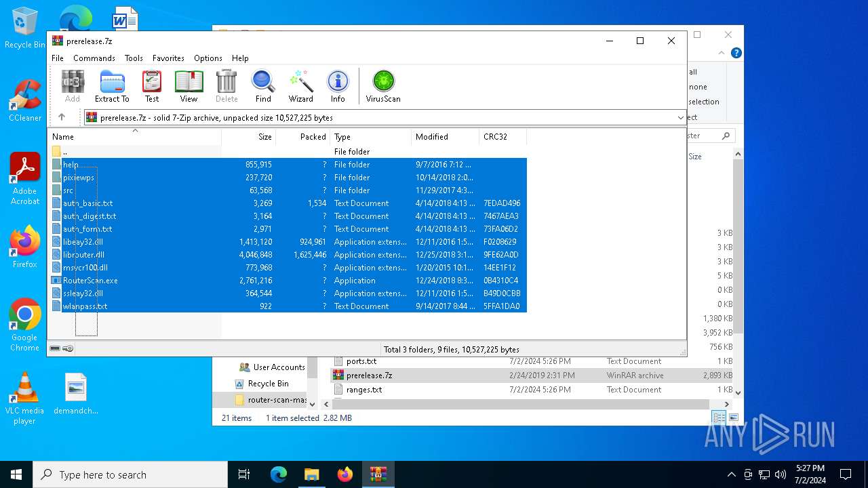This screenshot has width=868, height=488.
Task: Select auth_digest.txt file
Action: point(288,216)
